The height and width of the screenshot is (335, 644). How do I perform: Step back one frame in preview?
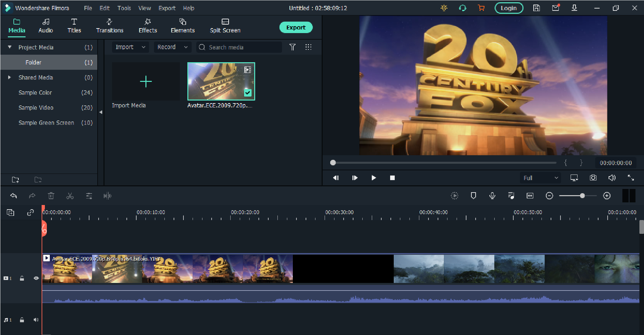tap(336, 178)
